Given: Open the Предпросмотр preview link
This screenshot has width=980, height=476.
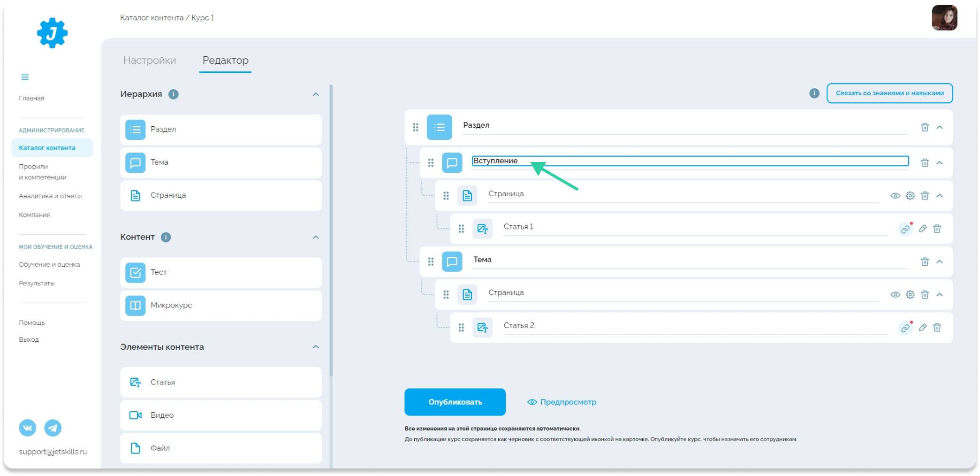Looking at the screenshot, I should (x=562, y=402).
